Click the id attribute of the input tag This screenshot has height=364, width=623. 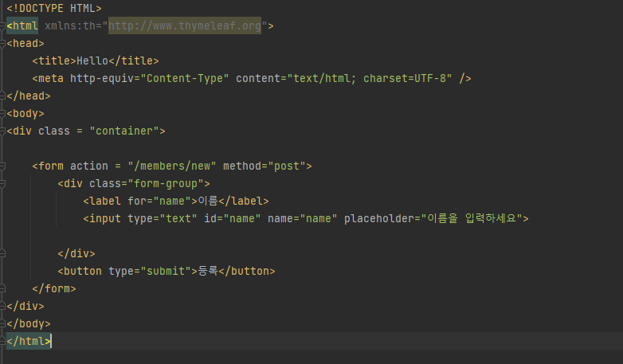pyautogui.click(x=210, y=218)
